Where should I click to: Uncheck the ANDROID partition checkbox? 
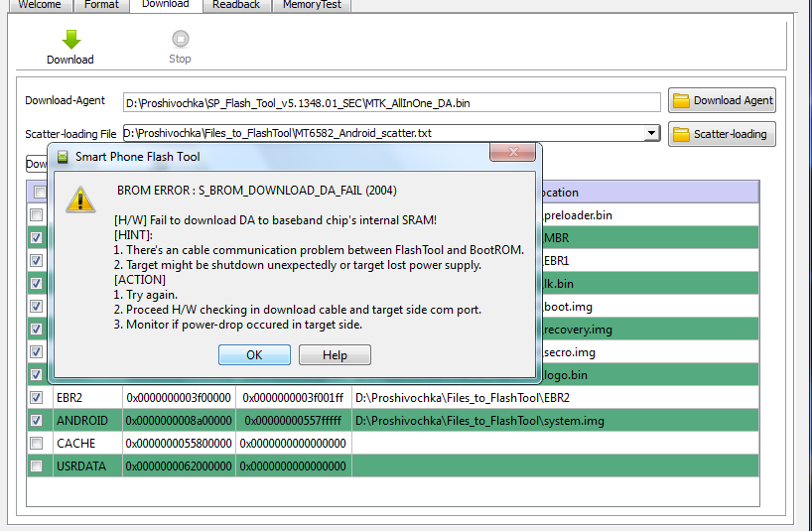pos(37,420)
